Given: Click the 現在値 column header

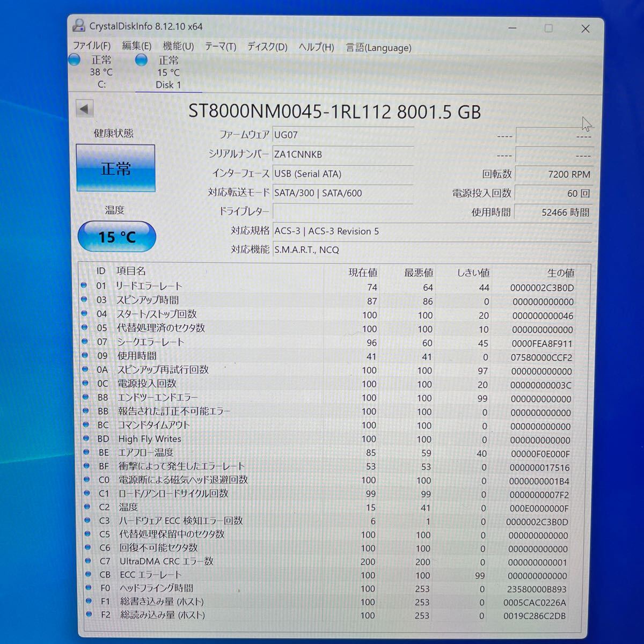Looking at the screenshot, I should tap(363, 273).
